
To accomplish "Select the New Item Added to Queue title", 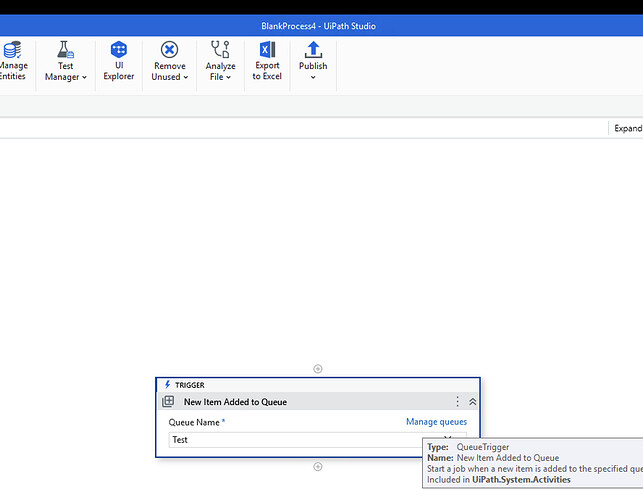I will click(235, 402).
